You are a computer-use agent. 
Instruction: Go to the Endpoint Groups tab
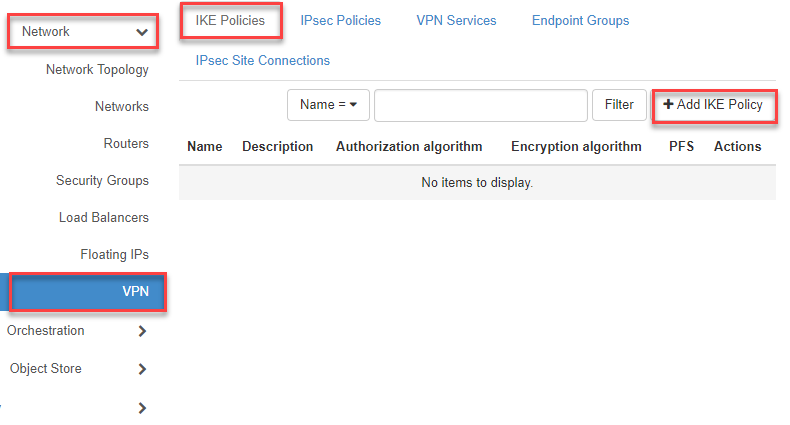pos(580,21)
